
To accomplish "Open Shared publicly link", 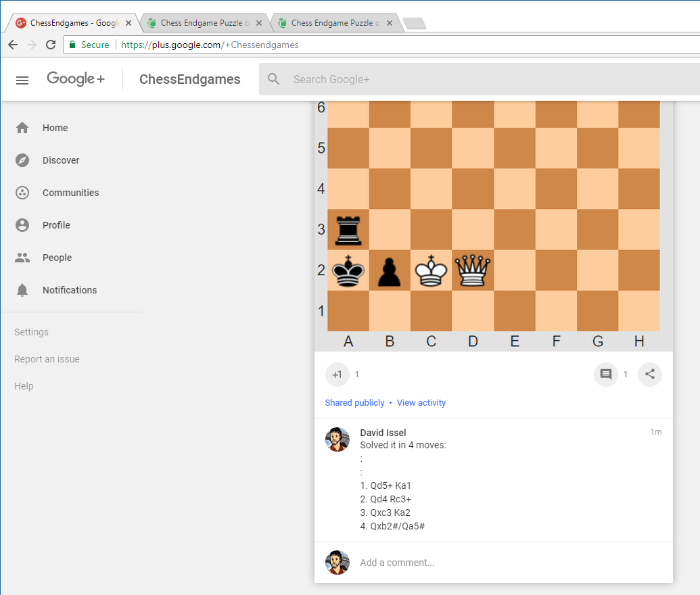I will tap(354, 403).
